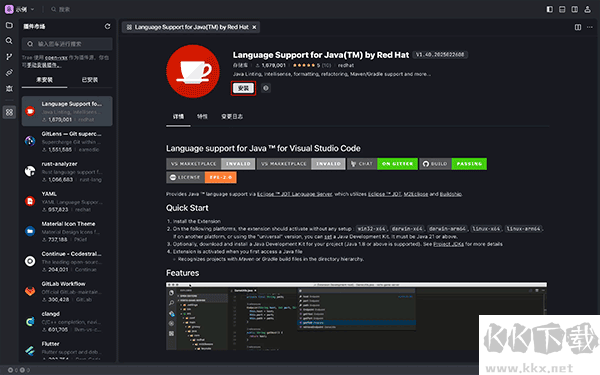600x375 pixels.
Task: Click the top global search box
Action: pos(61,9)
